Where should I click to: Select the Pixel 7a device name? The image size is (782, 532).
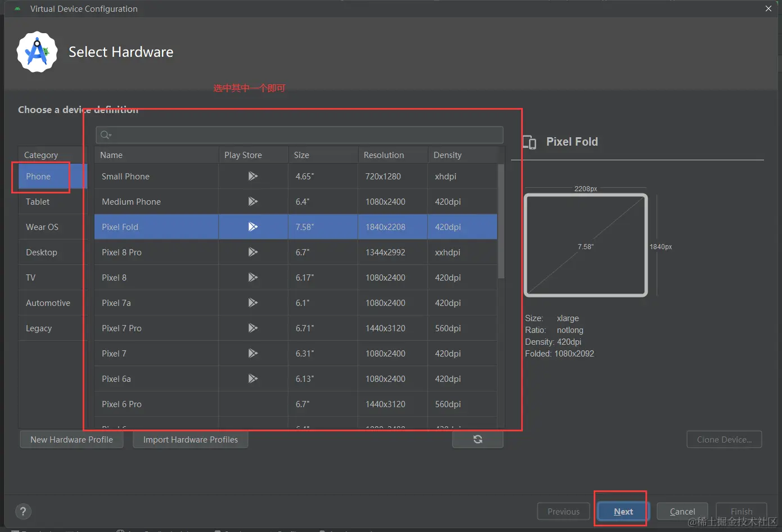tap(116, 303)
